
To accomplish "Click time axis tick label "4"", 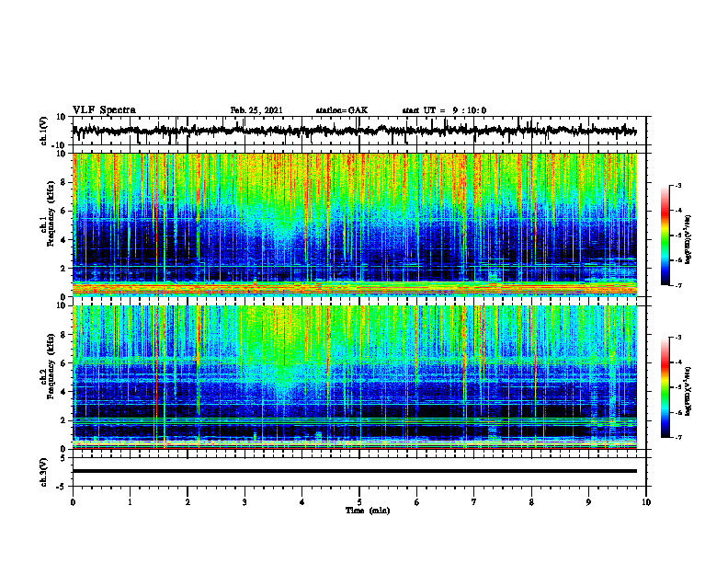I will [302, 502].
